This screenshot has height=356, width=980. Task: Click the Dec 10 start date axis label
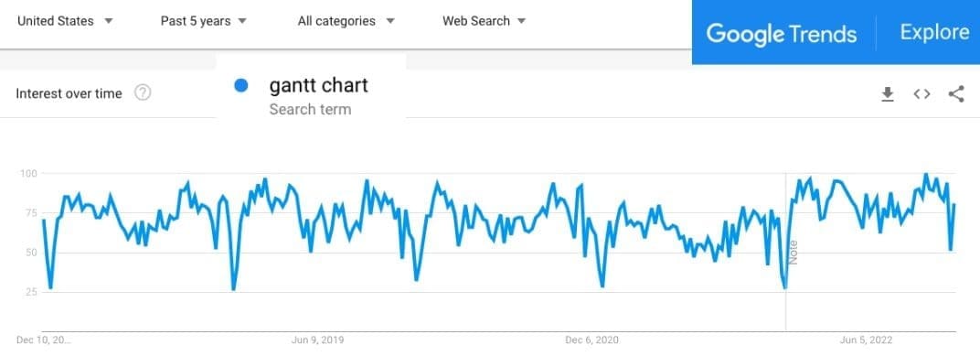pos(44,340)
